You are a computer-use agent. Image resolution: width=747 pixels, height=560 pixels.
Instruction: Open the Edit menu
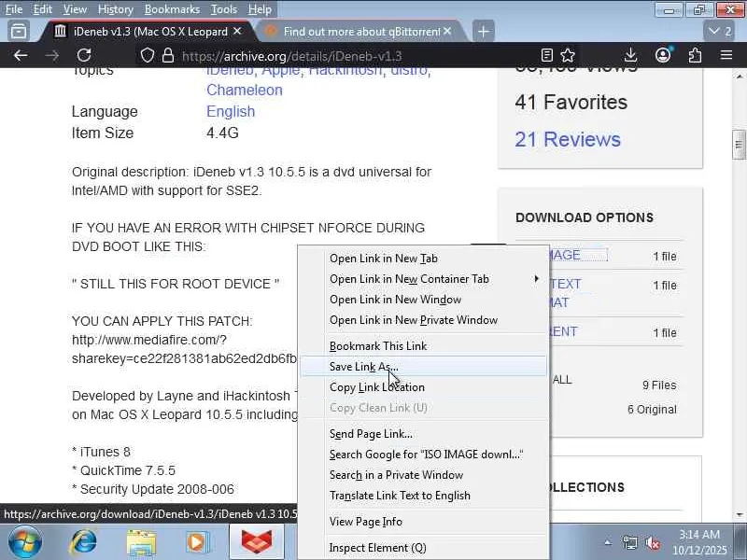pyautogui.click(x=42, y=9)
